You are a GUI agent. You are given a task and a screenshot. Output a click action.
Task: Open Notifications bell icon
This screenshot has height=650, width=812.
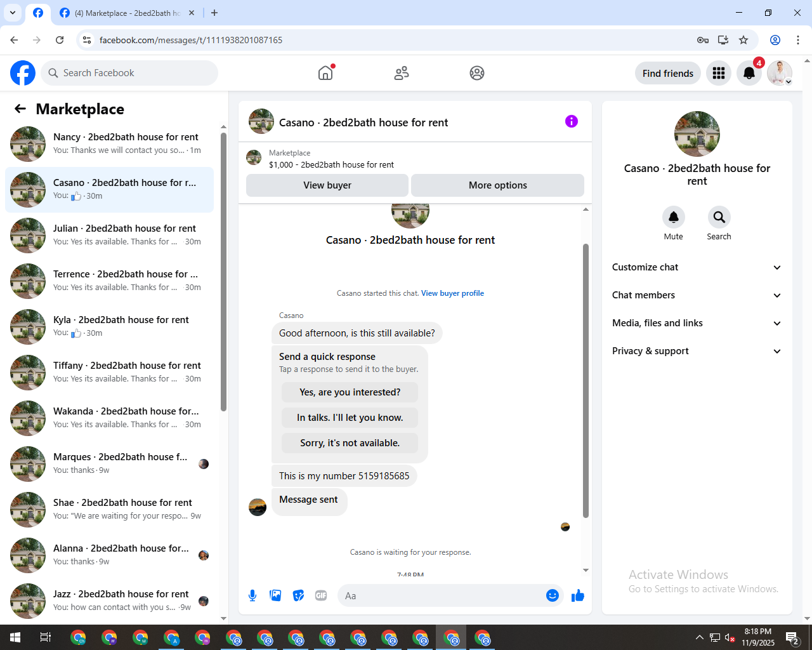click(x=749, y=73)
